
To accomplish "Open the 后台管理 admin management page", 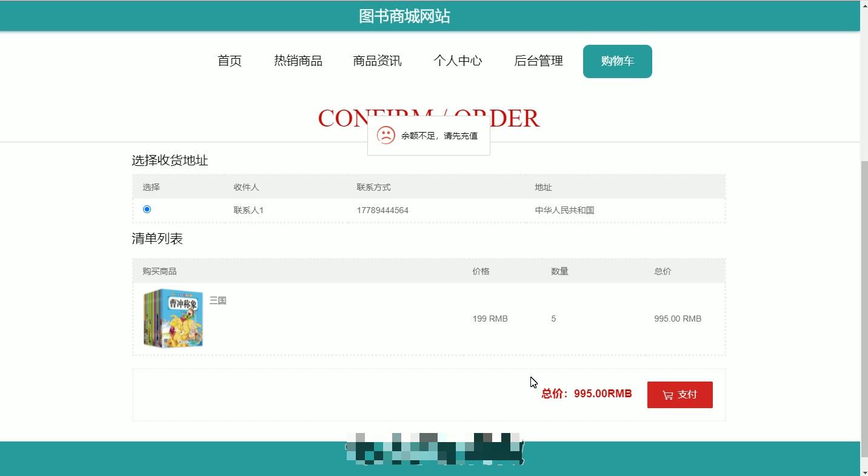I will 538,61.
